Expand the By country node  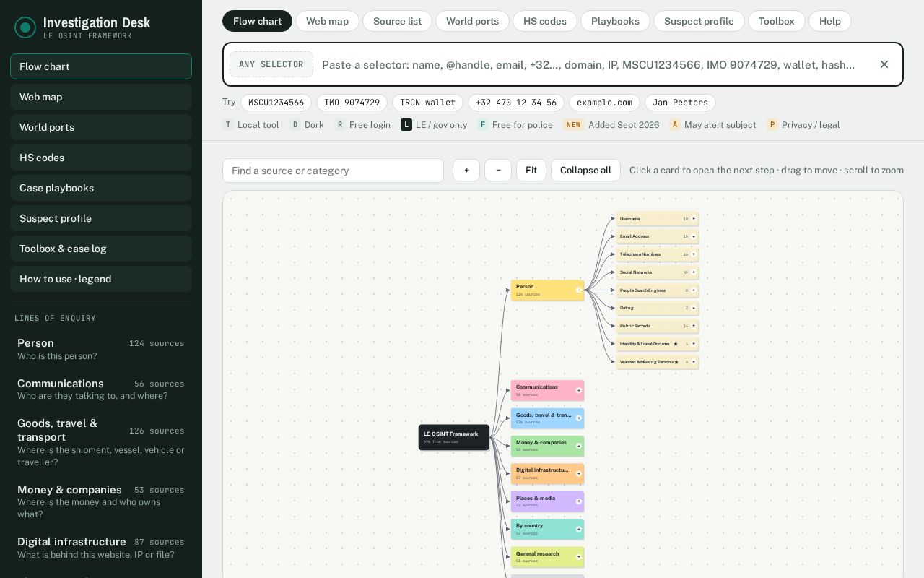578,529
